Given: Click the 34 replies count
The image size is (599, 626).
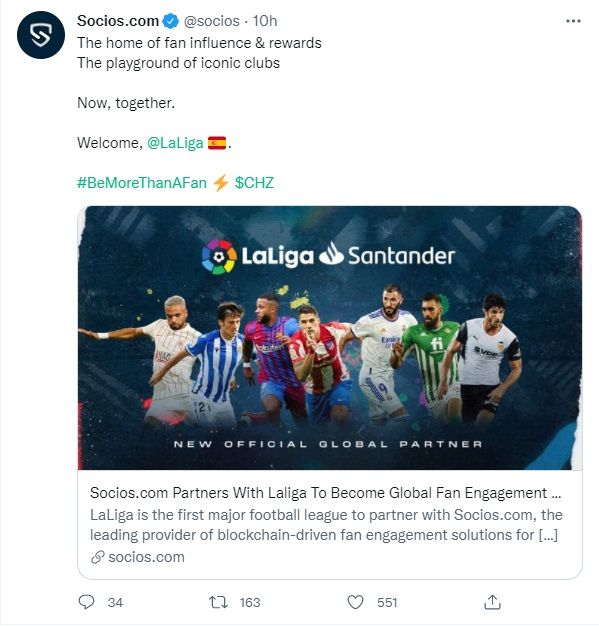Looking at the screenshot, I should (115, 602).
